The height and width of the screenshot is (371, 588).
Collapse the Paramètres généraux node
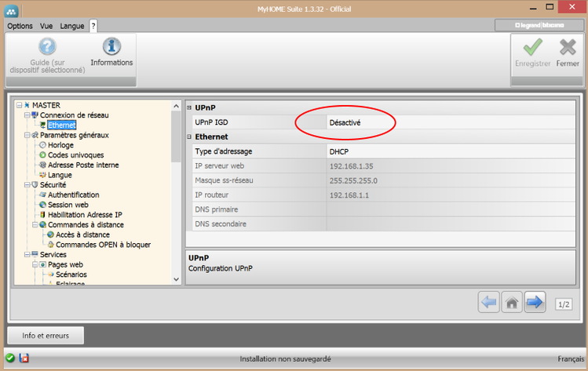(27, 135)
